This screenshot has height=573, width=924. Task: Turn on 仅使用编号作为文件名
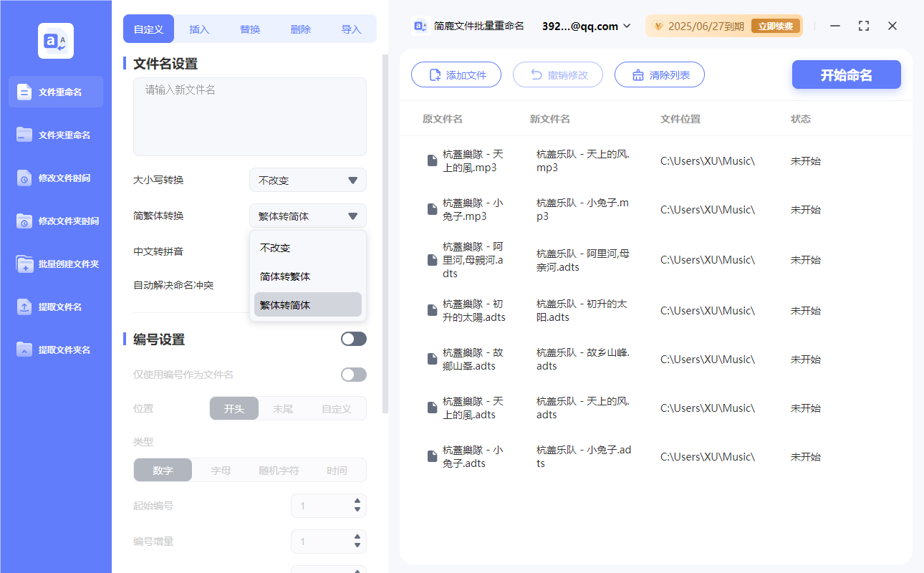point(353,374)
